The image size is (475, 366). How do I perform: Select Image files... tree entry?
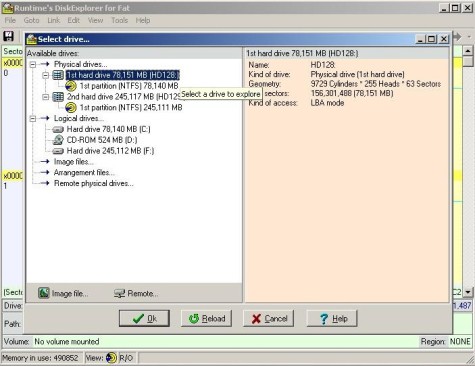point(74,162)
